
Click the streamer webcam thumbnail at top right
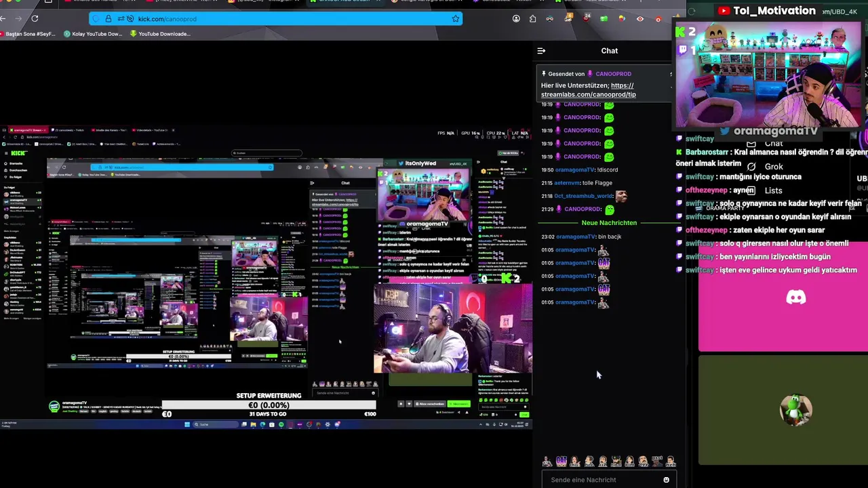(768, 75)
